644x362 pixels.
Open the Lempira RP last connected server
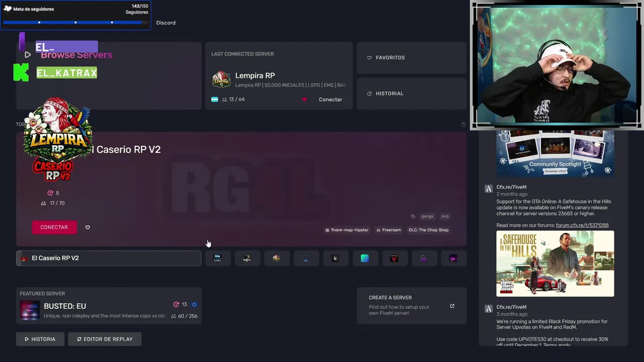[279, 75]
